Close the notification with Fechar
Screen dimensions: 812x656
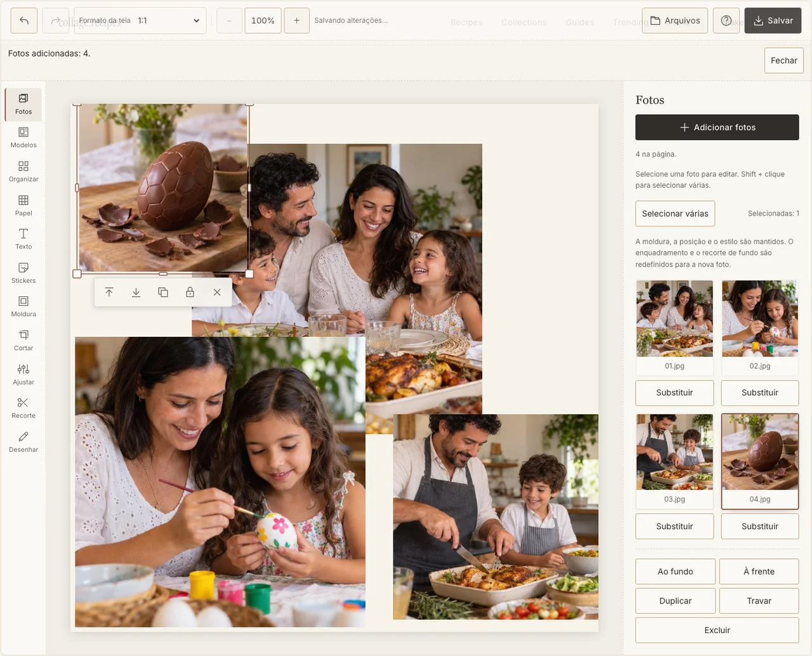coord(784,60)
